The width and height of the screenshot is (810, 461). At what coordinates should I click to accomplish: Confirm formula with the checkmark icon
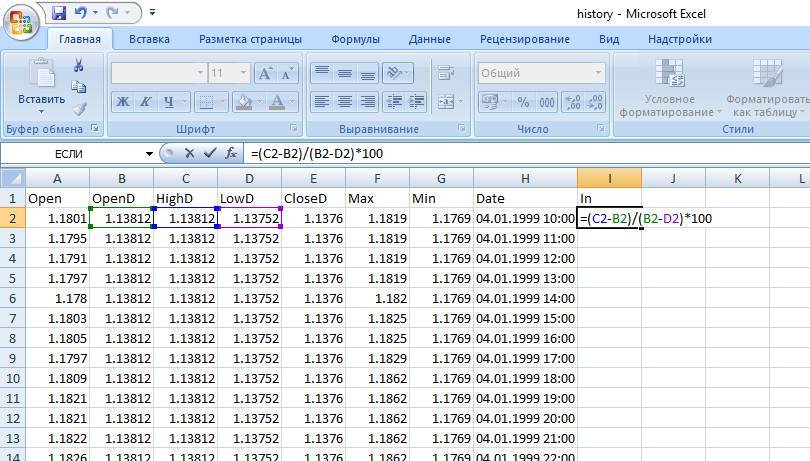(210, 153)
